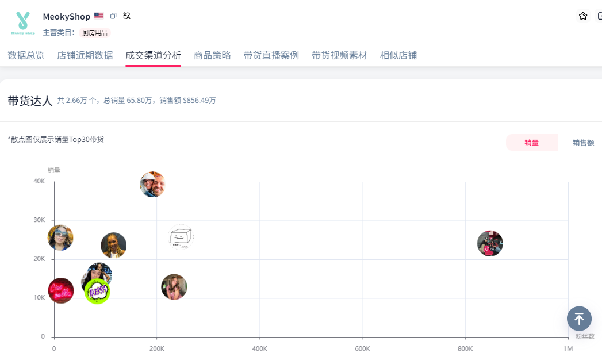The height and width of the screenshot is (364, 602).
Task: Click the US flag icon
Action: pyautogui.click(x=99, y=16)
